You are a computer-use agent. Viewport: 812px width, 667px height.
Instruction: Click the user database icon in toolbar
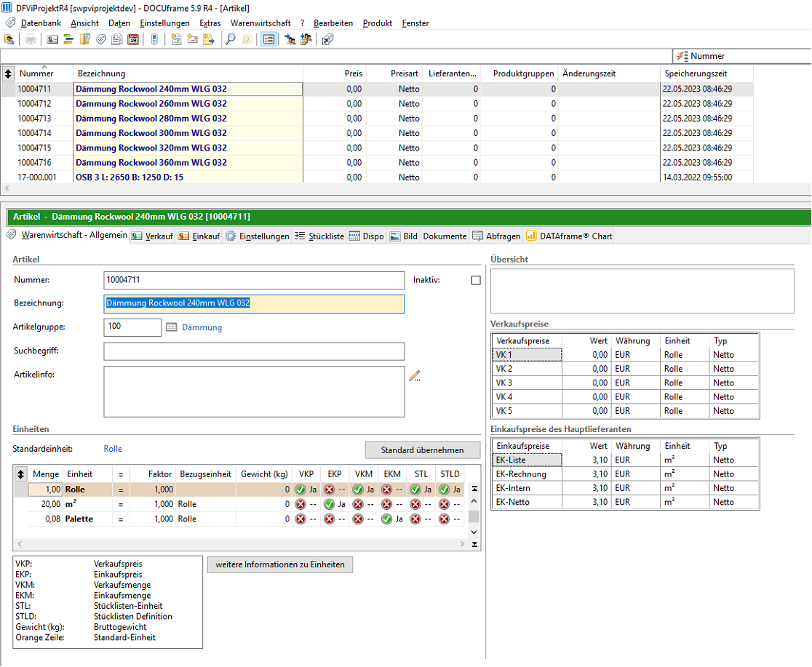pyautogui.click(x=9, y=39)
